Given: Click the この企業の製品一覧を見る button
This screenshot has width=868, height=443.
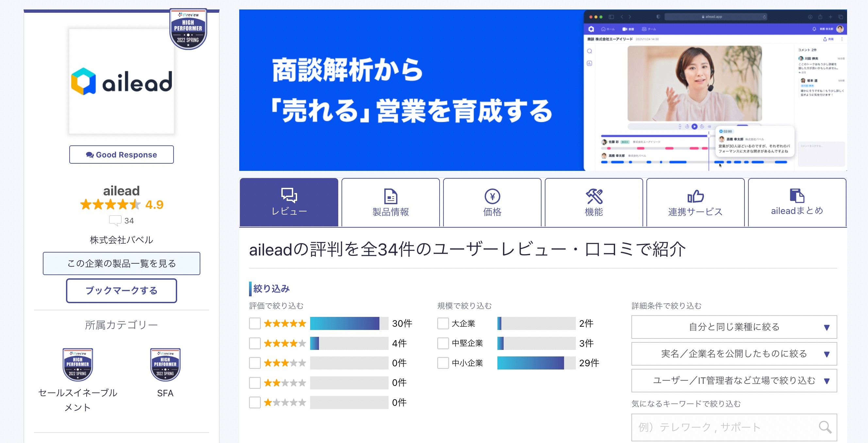Looking at the screenshot, I should coord(121,263).
